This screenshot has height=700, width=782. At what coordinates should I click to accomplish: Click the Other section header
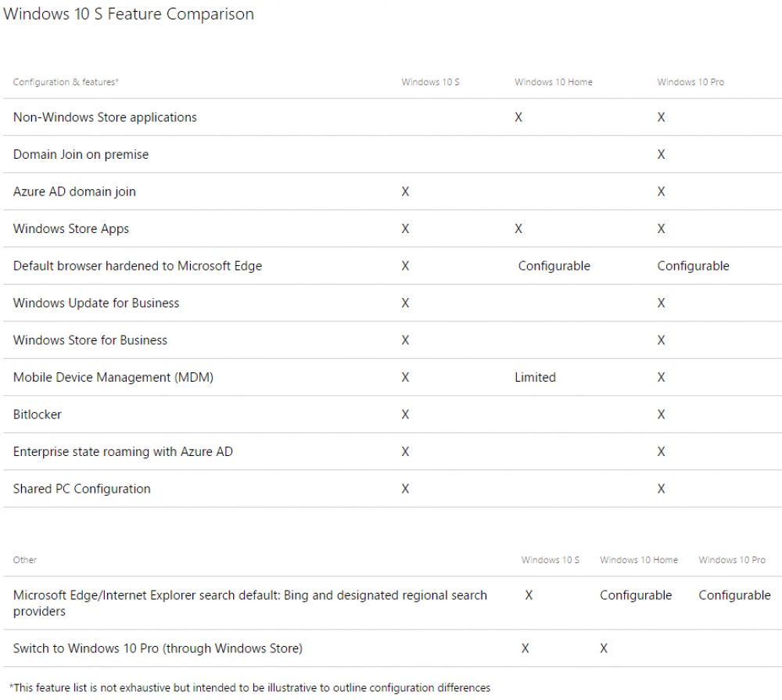25,560
